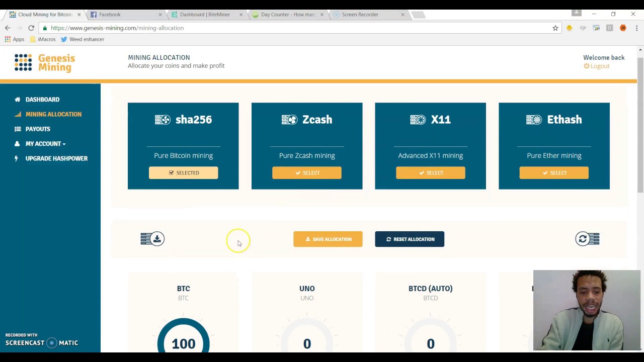The width and height of the screenshot is (644, 362).
Task: Click 'Pure Ether mining' text
Action: coord(554,156)
